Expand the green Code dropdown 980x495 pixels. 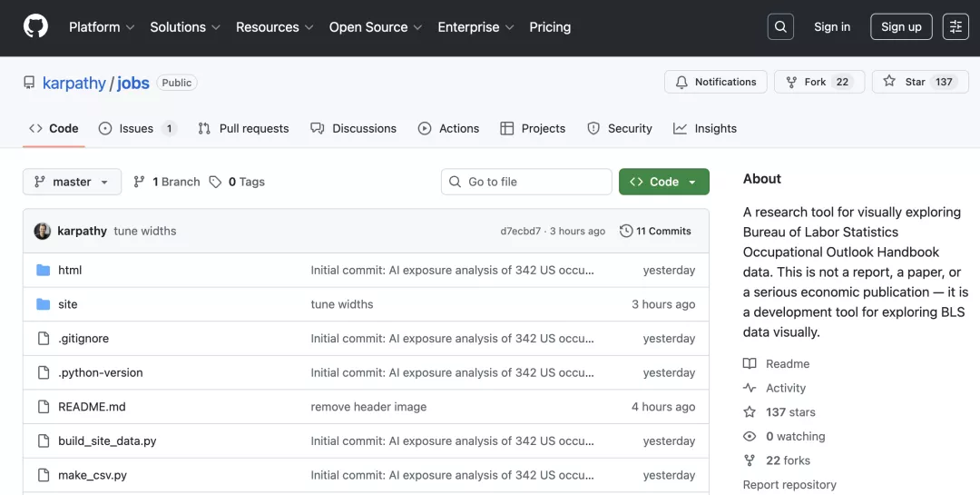coord(663,182)
